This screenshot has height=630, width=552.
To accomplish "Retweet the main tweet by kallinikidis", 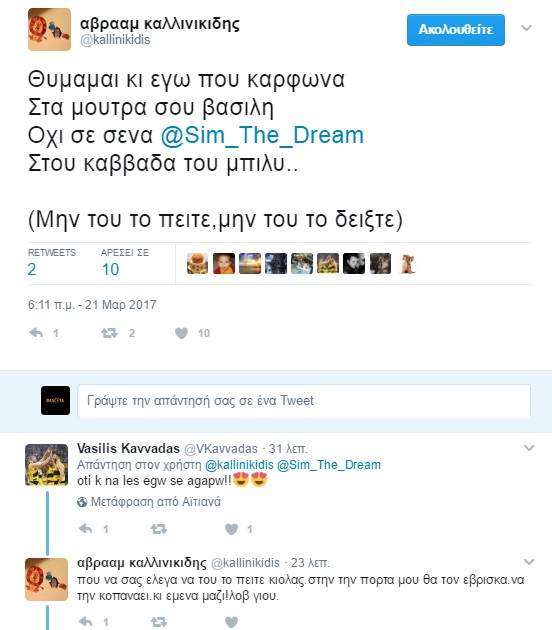I will pos(109,333).
